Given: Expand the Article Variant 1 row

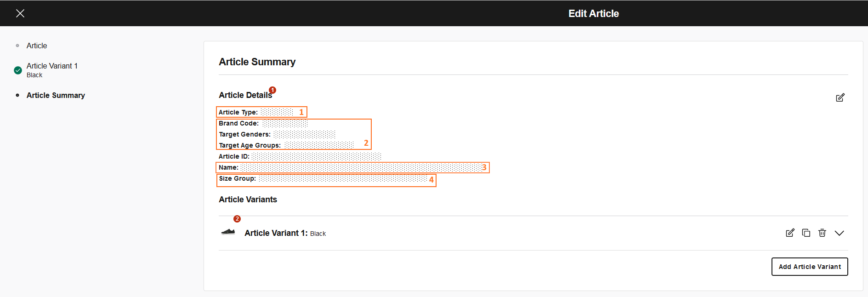Looking at the screenshot, I should [839, 233].
